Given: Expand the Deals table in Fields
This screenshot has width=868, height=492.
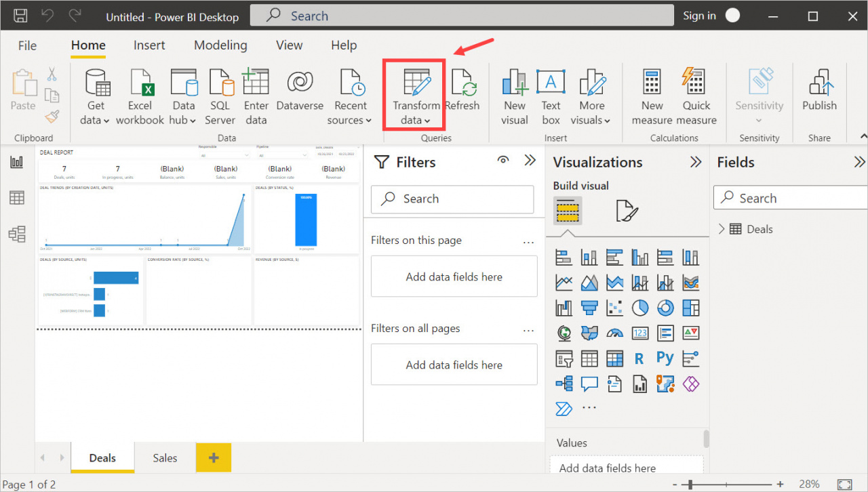Looking at the screenshot, I should pos(722,229).
